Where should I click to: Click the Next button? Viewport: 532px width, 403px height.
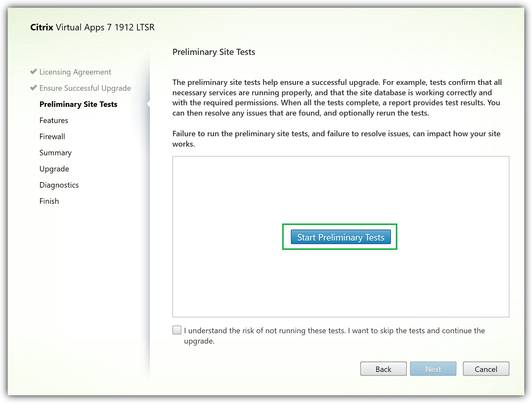(433, 369)
